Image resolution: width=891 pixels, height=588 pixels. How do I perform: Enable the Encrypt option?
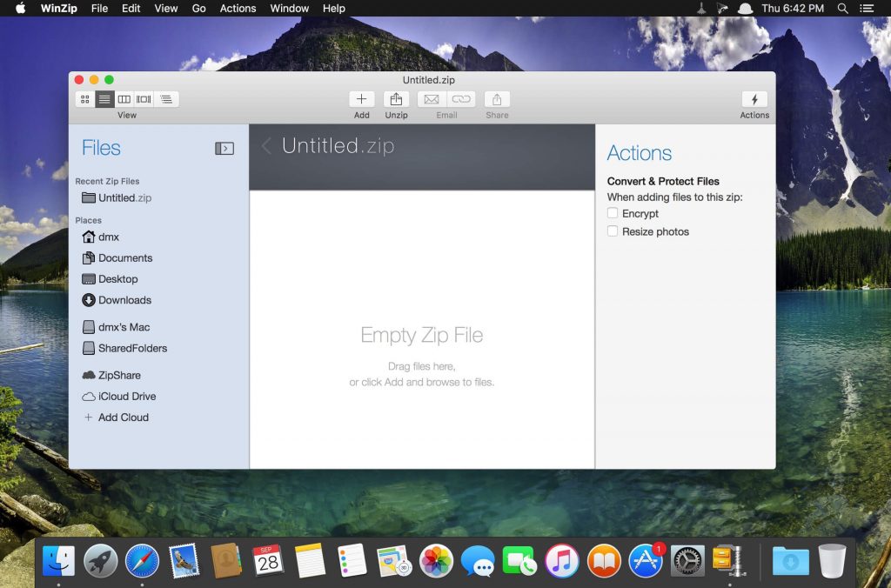tap(612, 213)
